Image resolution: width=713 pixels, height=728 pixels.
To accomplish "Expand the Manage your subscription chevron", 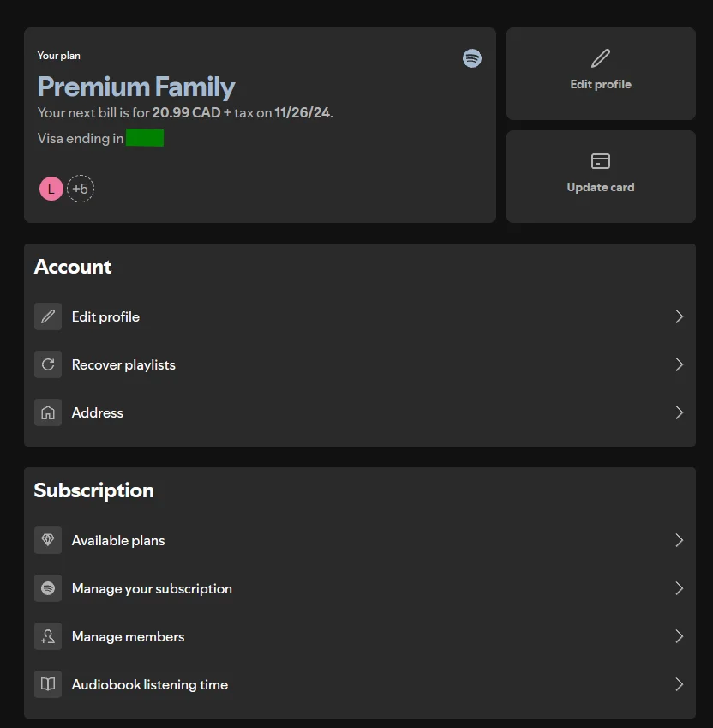I will coord(679,588).
